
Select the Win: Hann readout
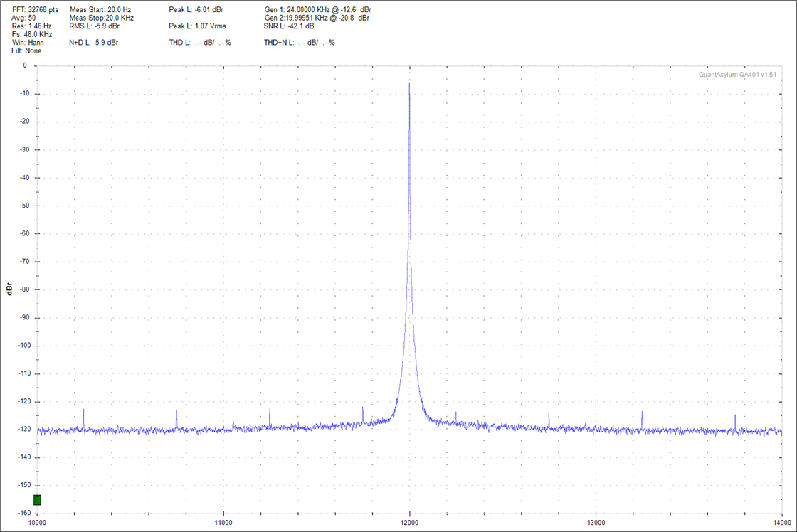pyautogui.click(x=28, y=42)
